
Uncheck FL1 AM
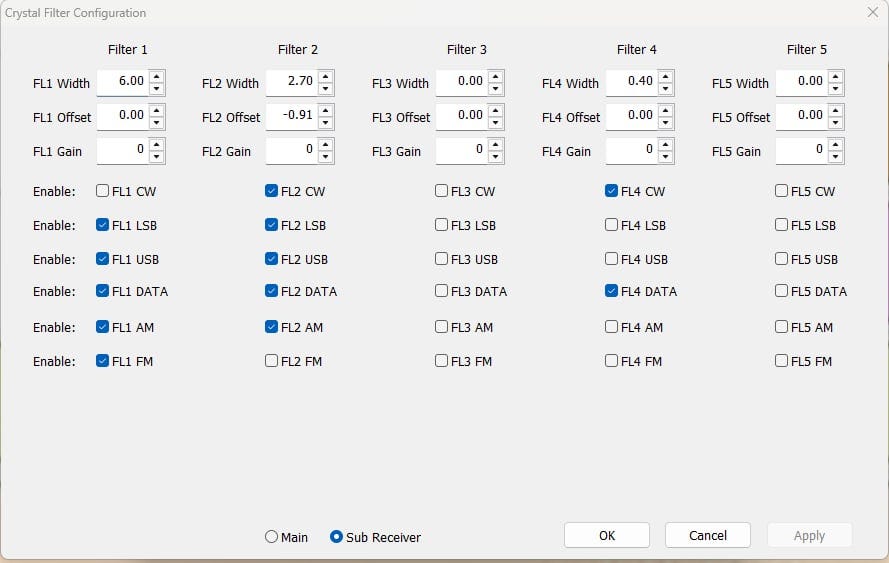(102, 327)
